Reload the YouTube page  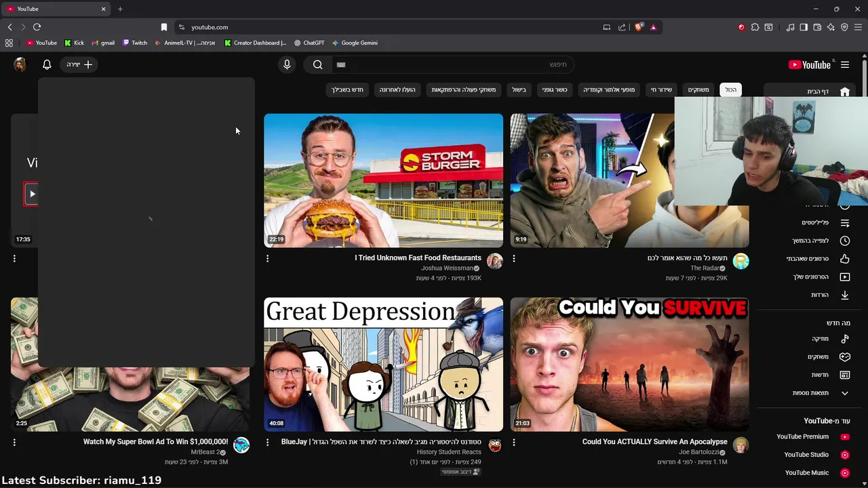click(37, 27)
